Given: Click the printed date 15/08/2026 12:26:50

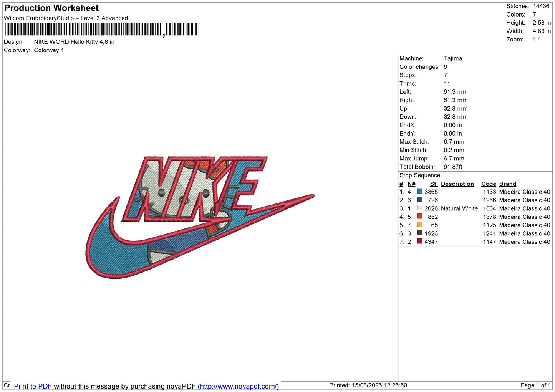Looking at the screenshot, I should click(379, 385).
